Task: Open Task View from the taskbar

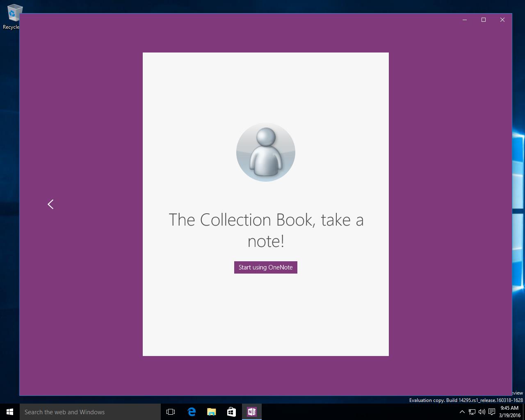Action: [x=171, y=412]
